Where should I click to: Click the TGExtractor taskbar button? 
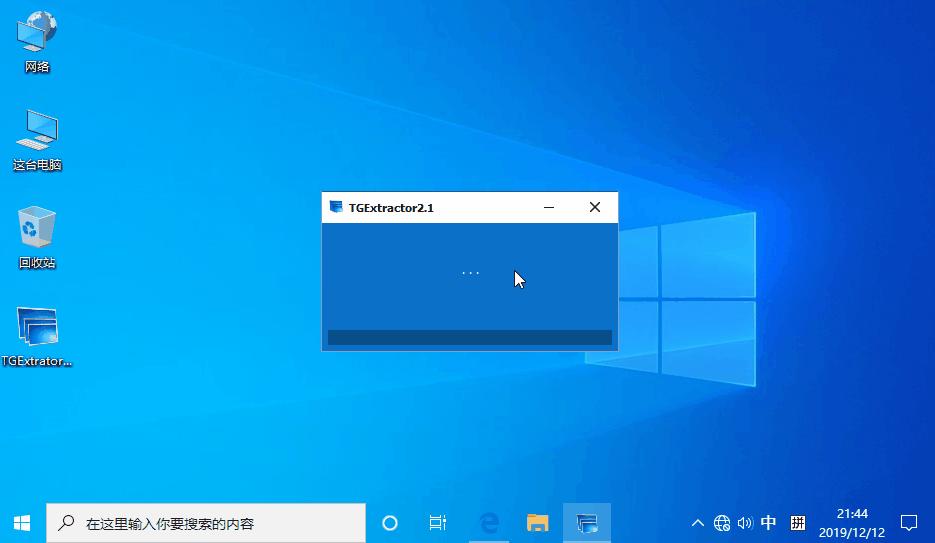pyautogui.click(x=587, y=523)
